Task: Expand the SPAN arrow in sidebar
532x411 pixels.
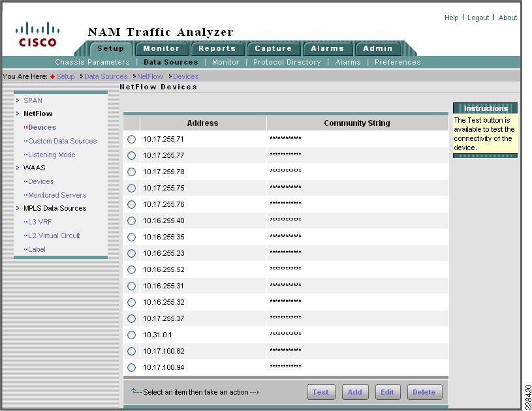Action: click(x=18, y=100)
